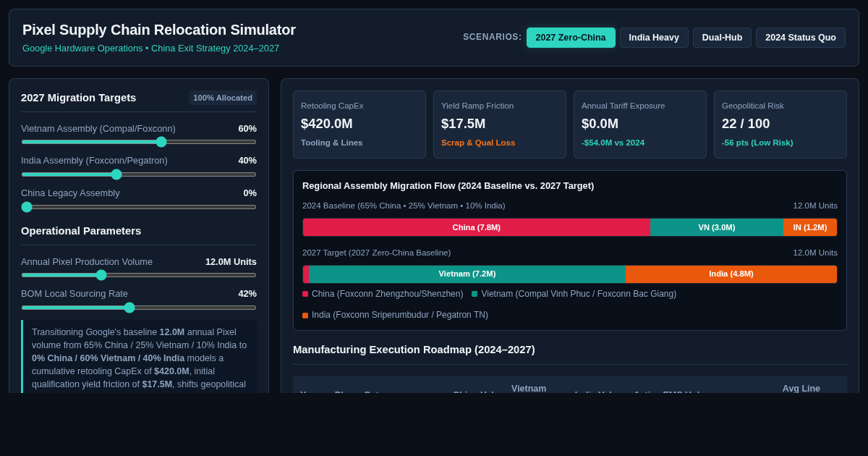Viewport: 868px width, 456px height.
Task: Adjust China Legacy Assembly slider handle
Action: (x=27, y=207)
